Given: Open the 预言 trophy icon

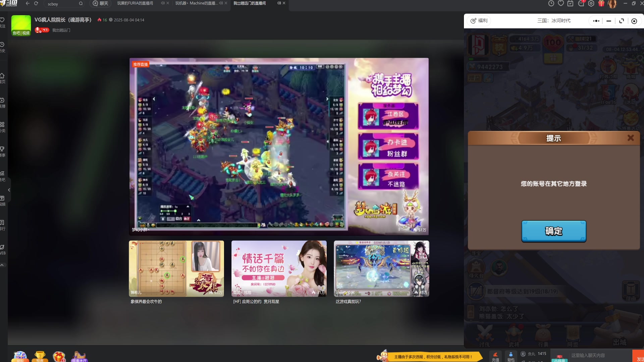Looking at the screenshot, I should pyautogui.click(x=40, y=356).
